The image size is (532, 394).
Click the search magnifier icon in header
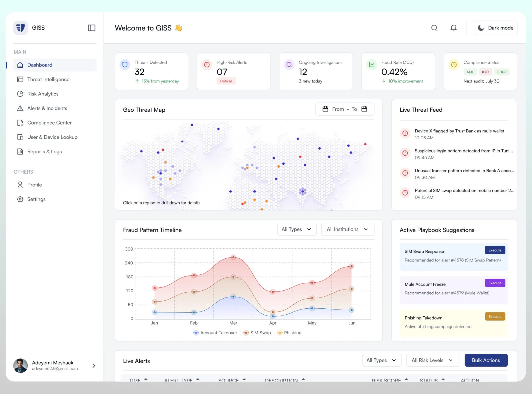pos(434,28)
